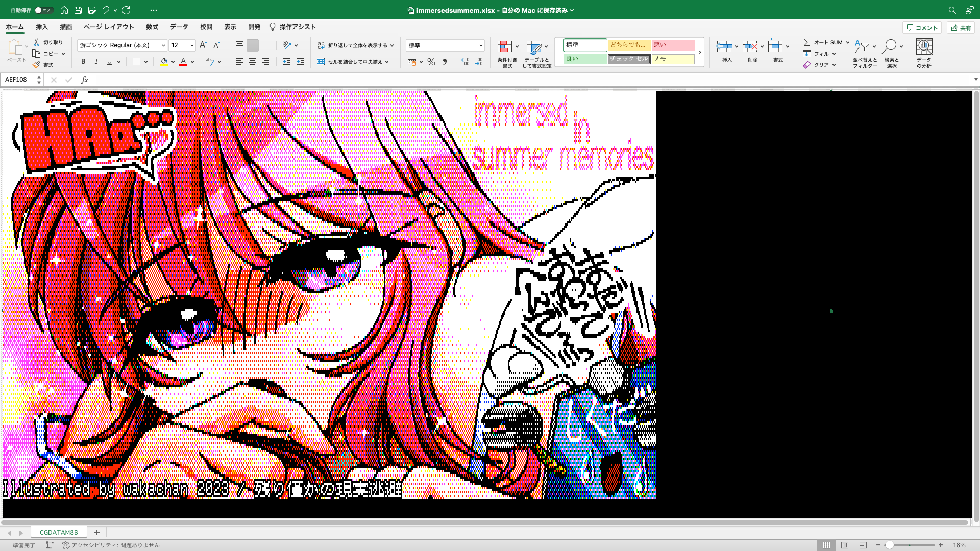Screen dimensions: 980x551
Task: Click the fill color bucket swatch
Action: pyautogui.click(x=163, y=62)
